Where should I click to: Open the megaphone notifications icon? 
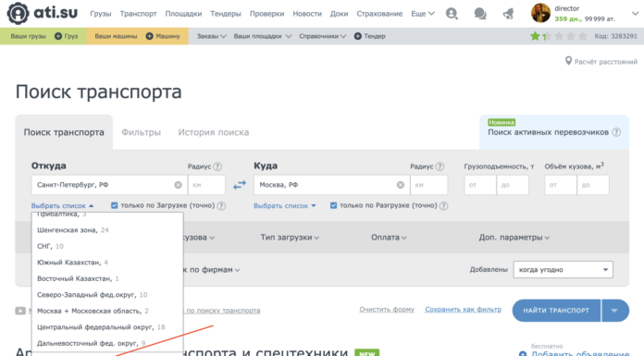pos(508,14)
